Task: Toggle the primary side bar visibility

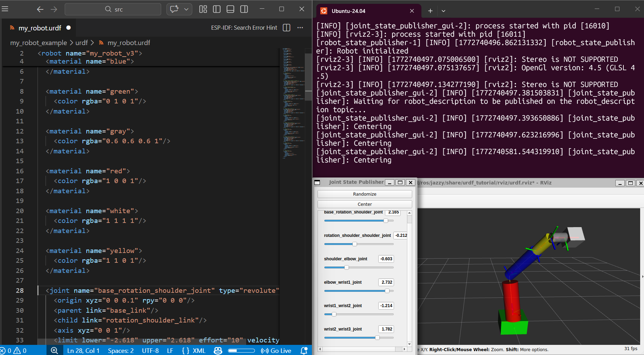Action: coord(217,9)
